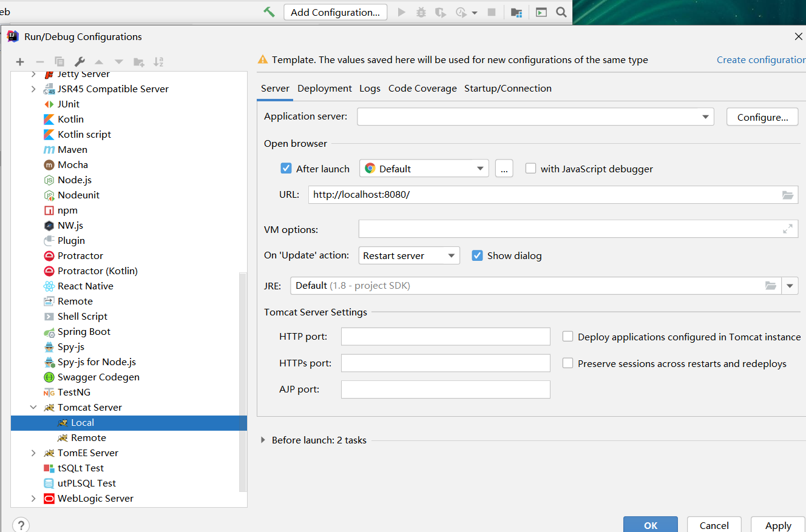806x532 pixels.
Task: Expand the Before launch tasks section
Action: (x=263, y=440)
